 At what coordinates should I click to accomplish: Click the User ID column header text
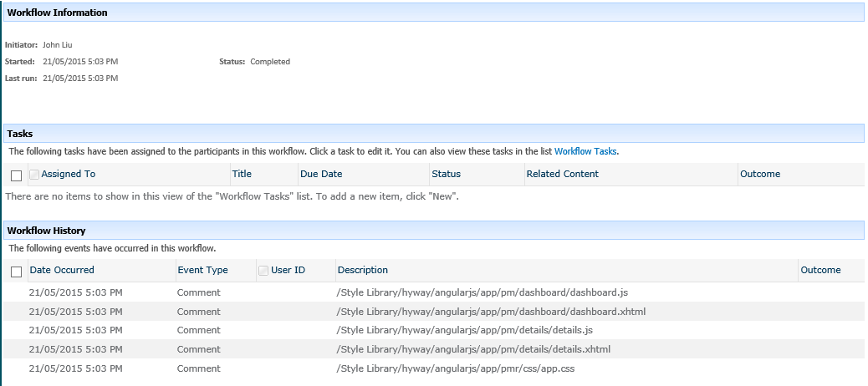coord(288,270)
